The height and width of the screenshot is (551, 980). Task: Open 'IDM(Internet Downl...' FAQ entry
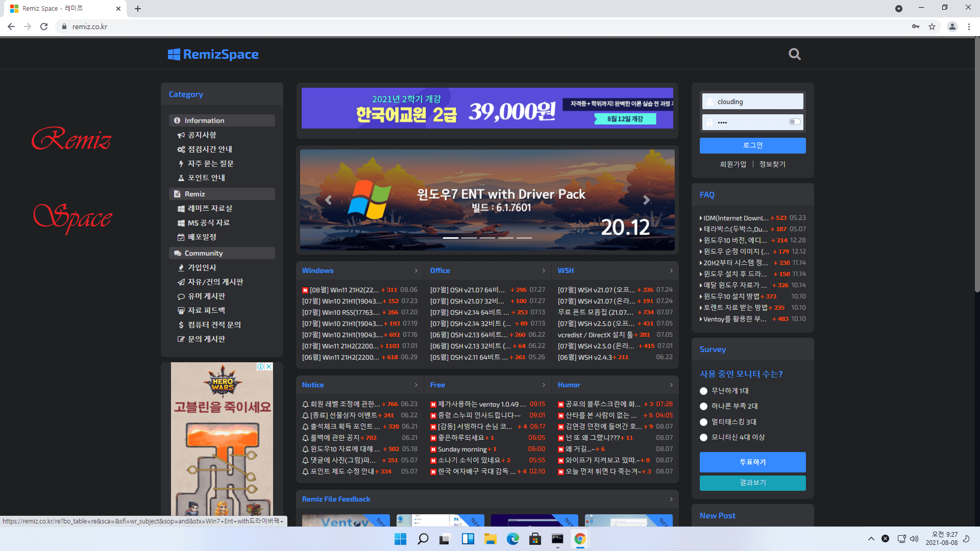(736, 218)
